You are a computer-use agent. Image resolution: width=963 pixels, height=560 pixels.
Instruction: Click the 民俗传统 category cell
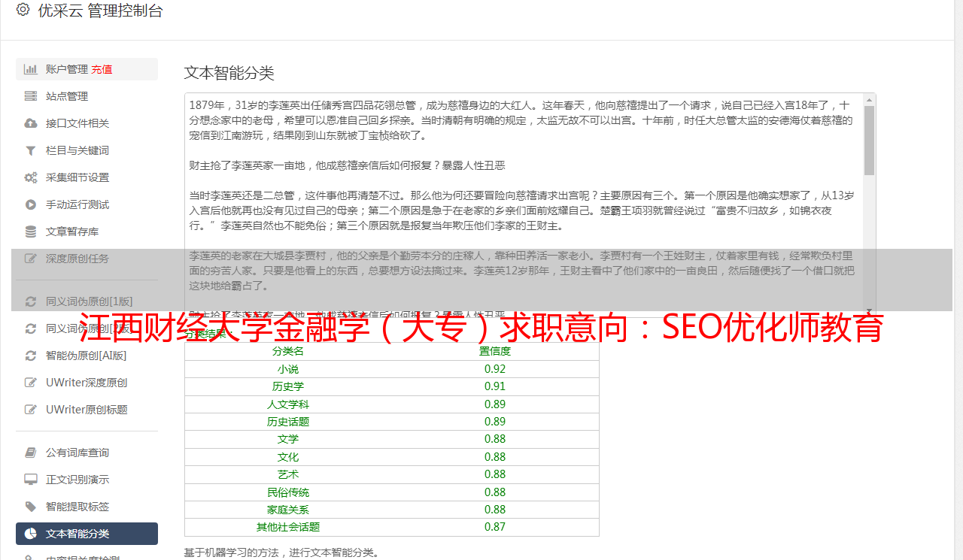(x=288, y=492)
